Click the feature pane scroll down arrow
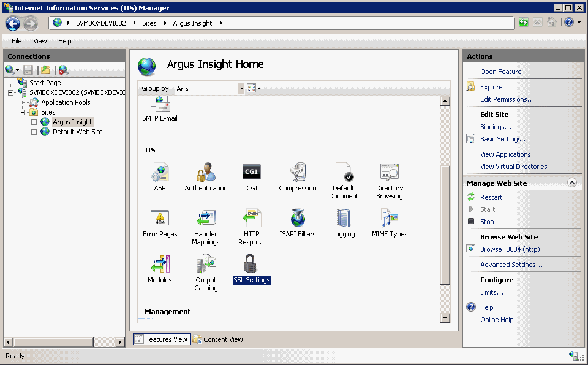The height and width of the screenshot is (365, 588). pos(445,318)
